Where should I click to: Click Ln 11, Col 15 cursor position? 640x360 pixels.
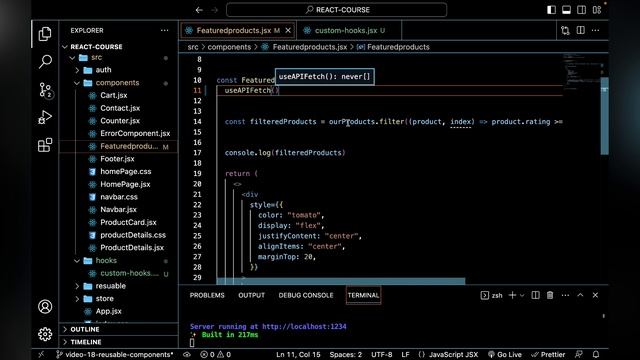[x=298, y=354]
